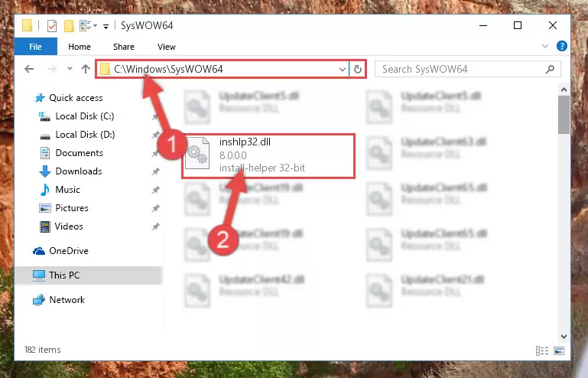Switch to the Home ribbon tab
The image size is (588, 378).
point(80,47)
